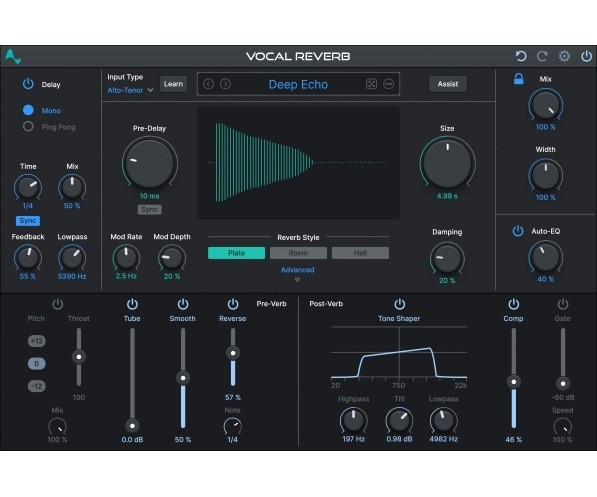The width and height of the screenshot is (597, 497).
Task: Select the Ping Pong delay mode
Action: click(x=28, y=126)
